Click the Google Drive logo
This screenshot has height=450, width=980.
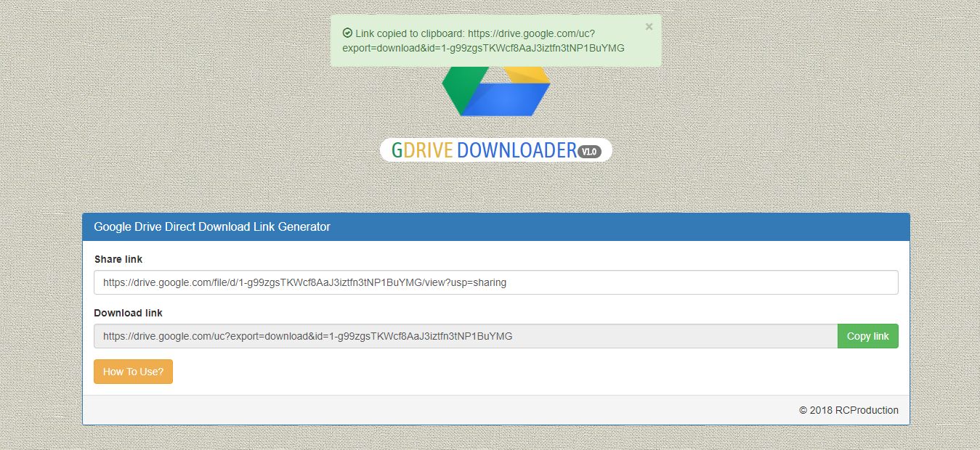click(x=496, y=91)
